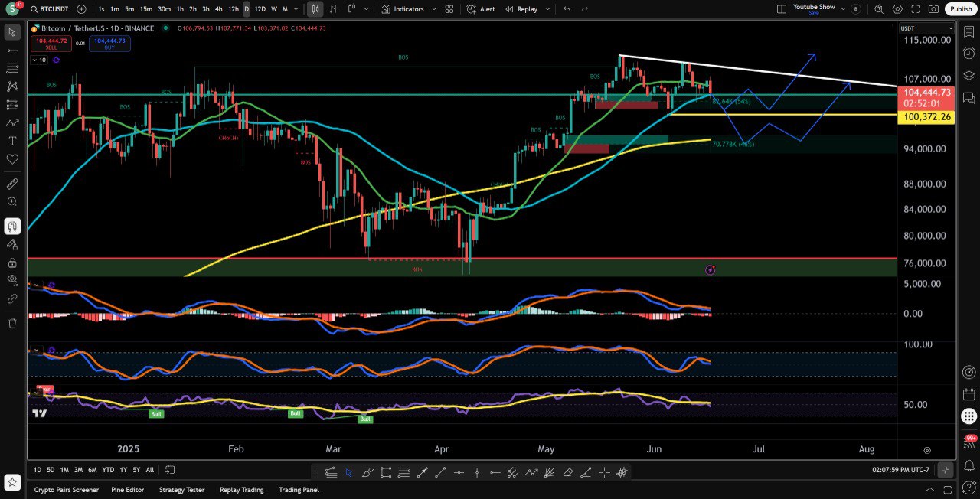980x499 pixels.
Task: Publish the chart idea
Action: coord(961,9)
